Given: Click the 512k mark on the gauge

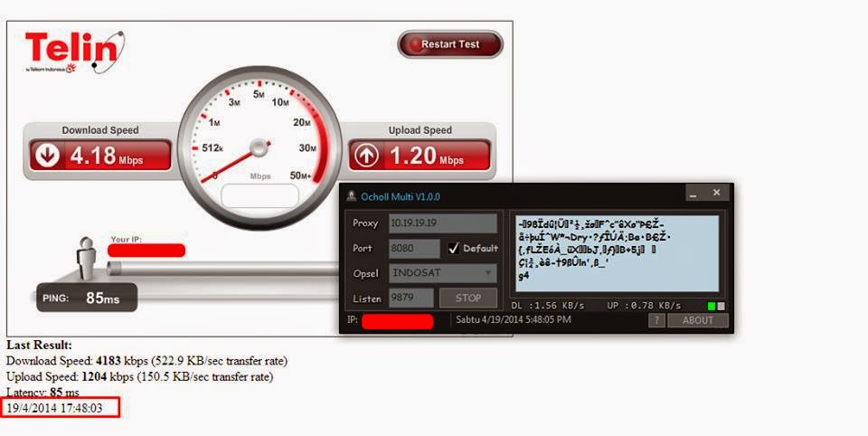Looking at the screenshot, I should tap(212, 148).
